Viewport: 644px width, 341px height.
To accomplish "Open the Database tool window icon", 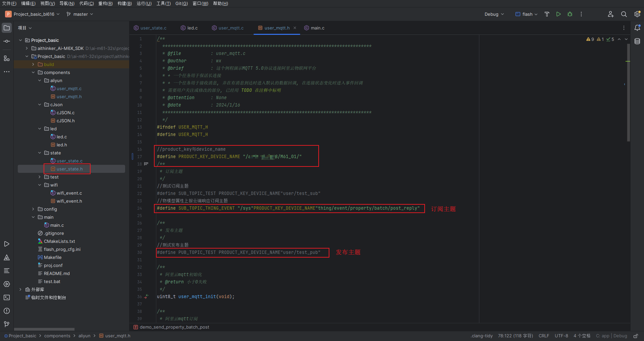I will [x=637, y=41].
